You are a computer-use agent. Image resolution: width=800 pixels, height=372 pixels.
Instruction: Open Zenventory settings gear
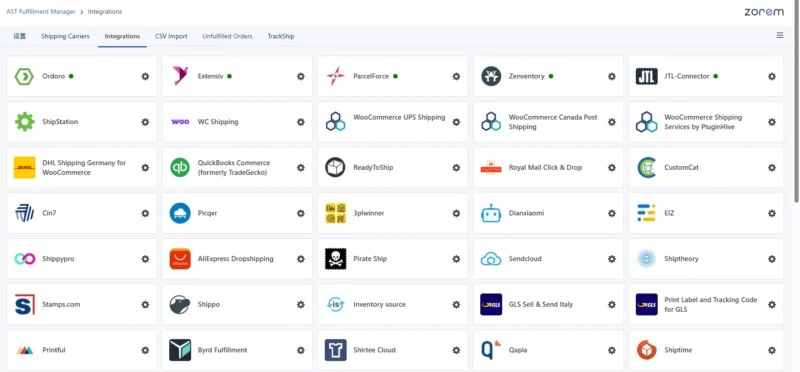tap(612, 77)
